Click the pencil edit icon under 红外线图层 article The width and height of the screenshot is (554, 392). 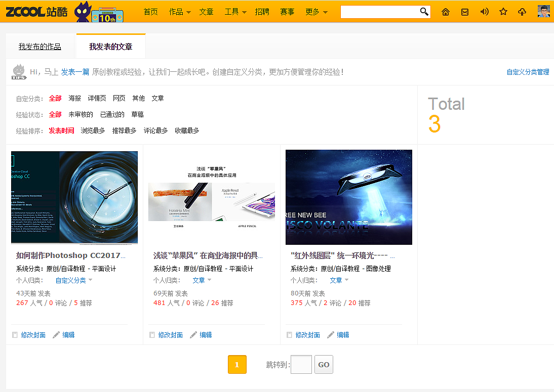(330, 335)
